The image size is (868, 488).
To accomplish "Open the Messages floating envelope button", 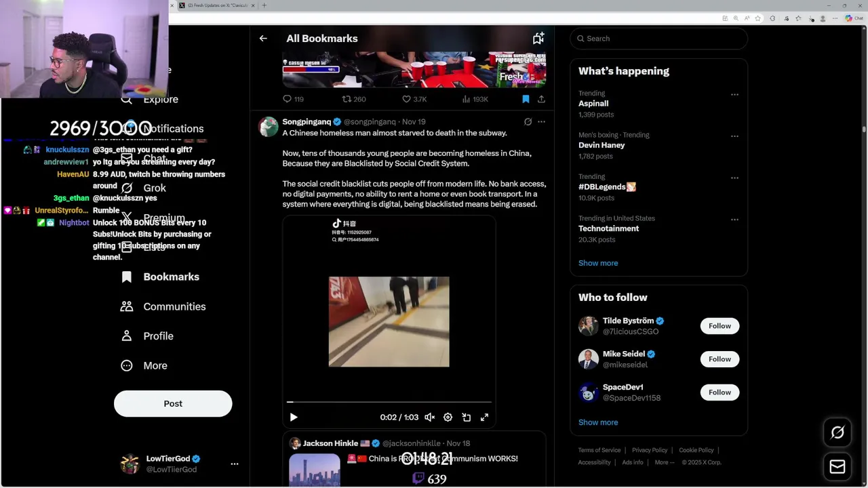I will click(x=837, y=467).
